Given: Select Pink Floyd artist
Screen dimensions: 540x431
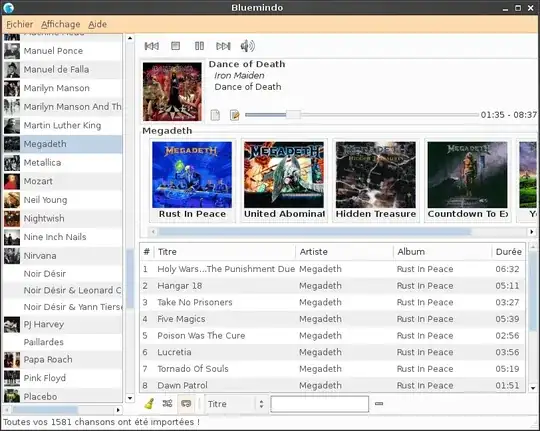Looking at the screenshot, I should tap(63, 378).
